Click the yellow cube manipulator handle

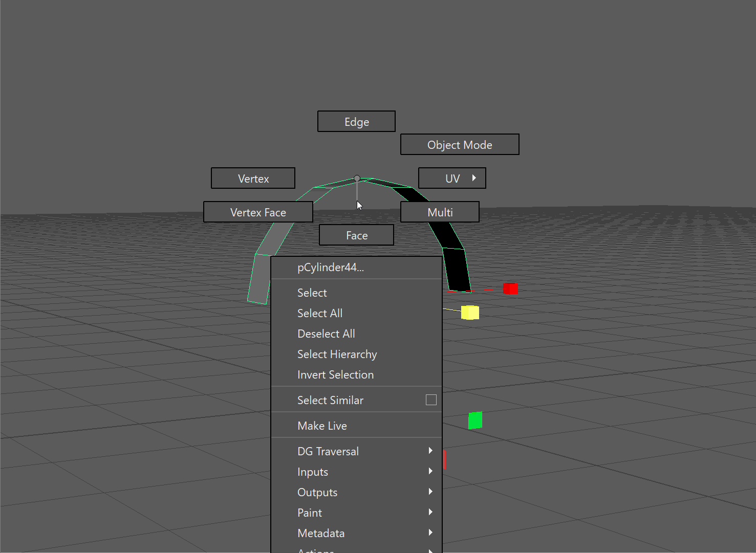tap(470, 313)
